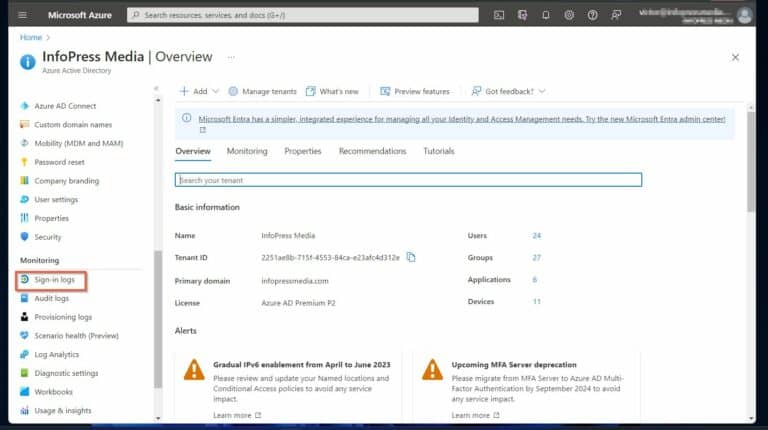Click the Microsoft Azure brand title

[80, 15]
